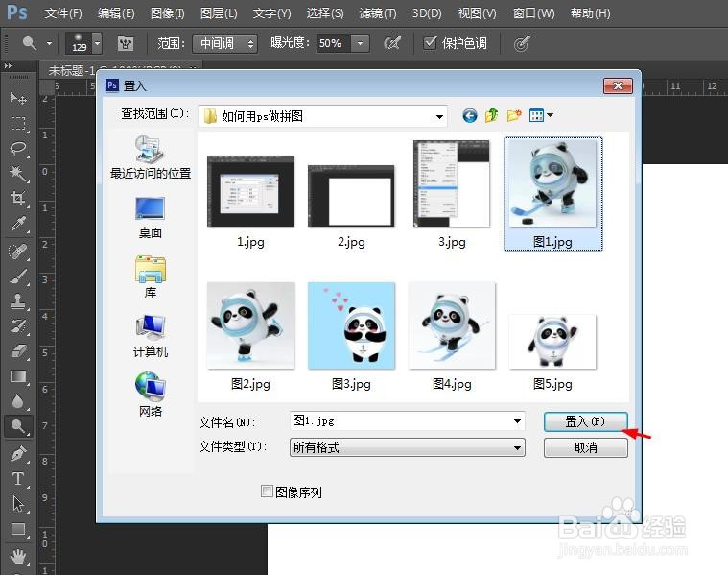728x575 pixels.
Task: Create a new folder in dialog
Action: pos(514,115)
